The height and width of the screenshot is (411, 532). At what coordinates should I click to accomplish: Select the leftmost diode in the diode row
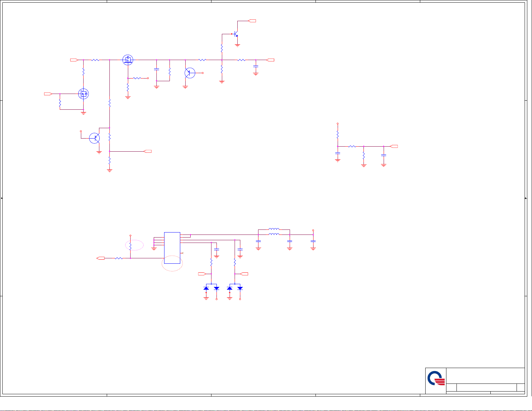coord(206,288)
